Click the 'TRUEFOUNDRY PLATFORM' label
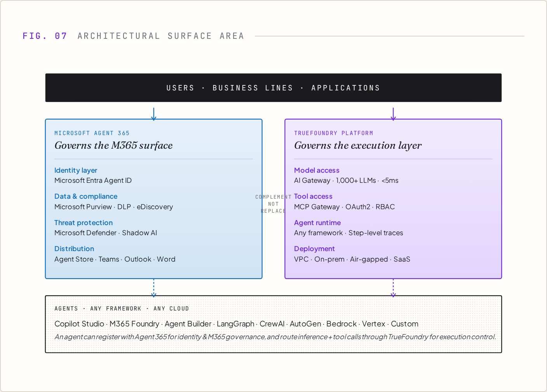Image resolution: width=547 pixels, height=392 pixels. click(334, 133)
